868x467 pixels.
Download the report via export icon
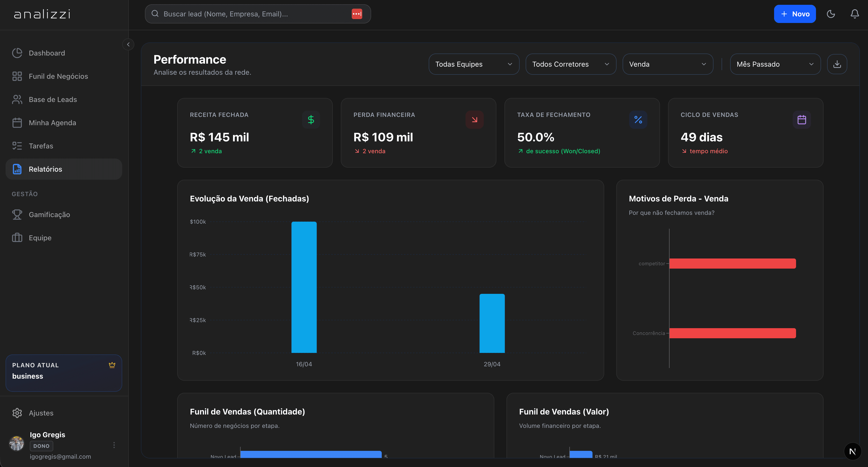[x=837, y=64]
